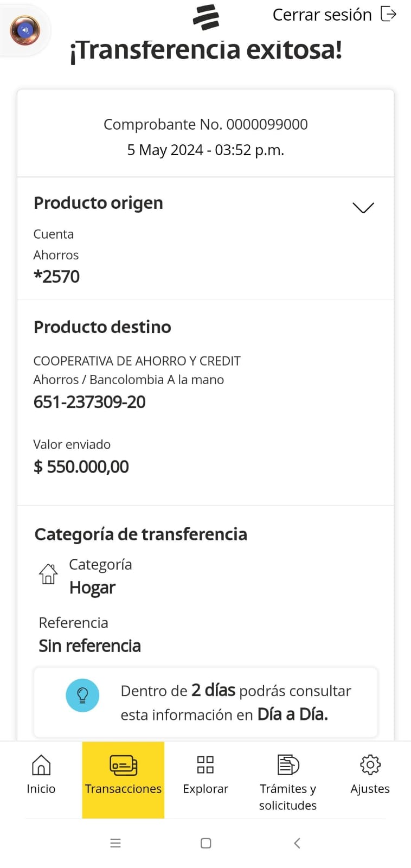Tap the Inicio home icon

point(41,765)
